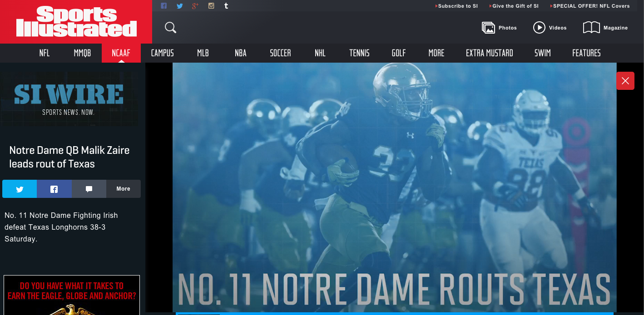Open the Twitter social icon in top bar
Screen dimensions: 644x315
tap(180, 6)
